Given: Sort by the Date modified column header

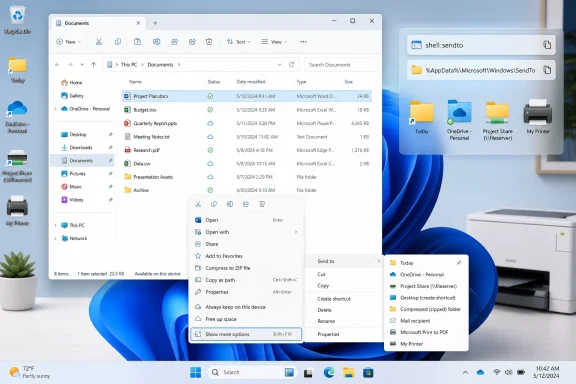Looking at the screenshot, I should [x=251, y=82].
